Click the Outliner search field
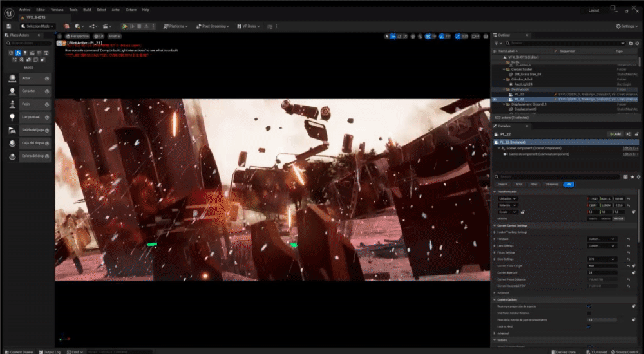This screenshot has height=354, width=644. tap(566, 43)
